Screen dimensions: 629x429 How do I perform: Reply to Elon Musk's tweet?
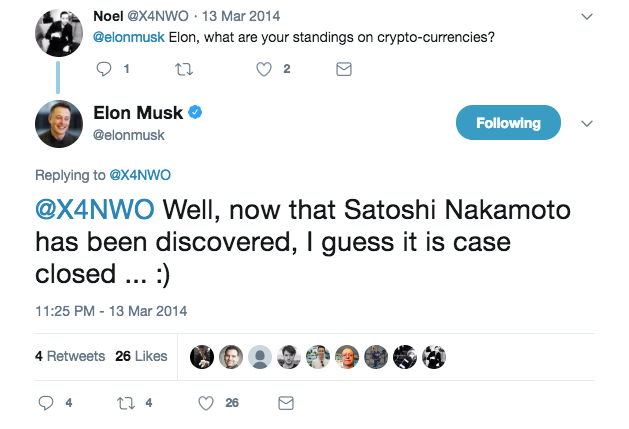click(x=44, y=403)
